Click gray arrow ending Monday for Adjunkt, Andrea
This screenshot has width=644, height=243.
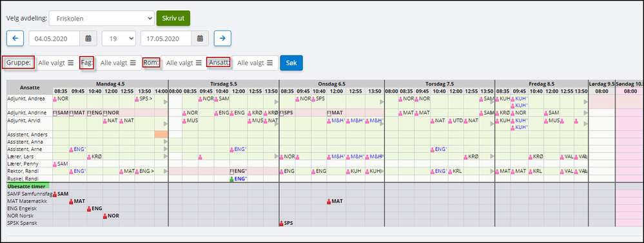tap(166, 101)
